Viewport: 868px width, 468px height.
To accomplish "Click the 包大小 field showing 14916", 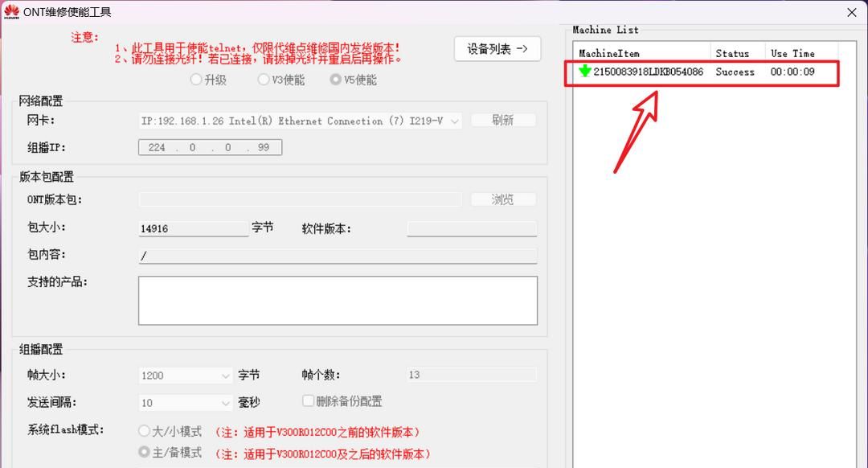I will [193, 228].
